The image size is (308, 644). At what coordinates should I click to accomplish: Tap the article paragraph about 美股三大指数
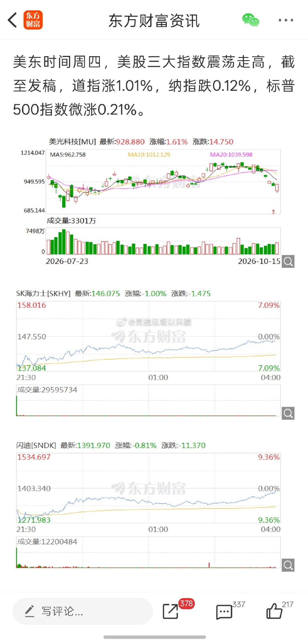pyautogui.click(x=154, y=86)
